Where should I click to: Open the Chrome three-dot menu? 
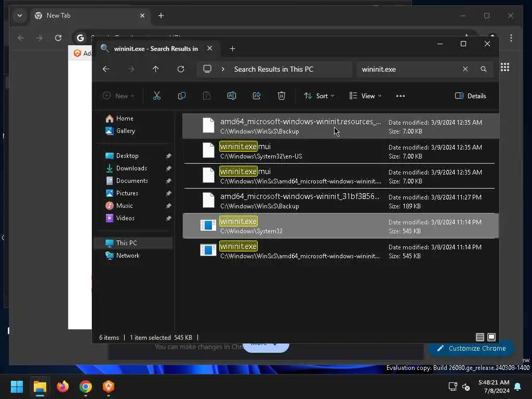coord(511,38)
